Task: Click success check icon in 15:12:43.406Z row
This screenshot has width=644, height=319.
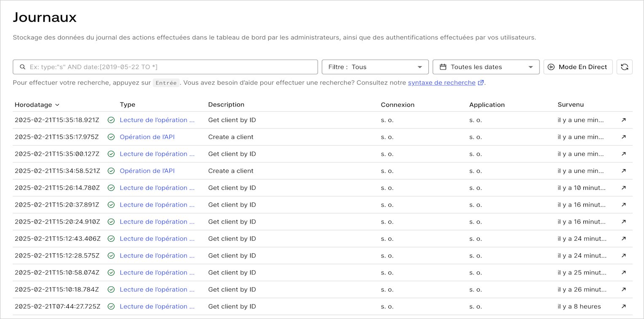Action: tap(111, 239)
